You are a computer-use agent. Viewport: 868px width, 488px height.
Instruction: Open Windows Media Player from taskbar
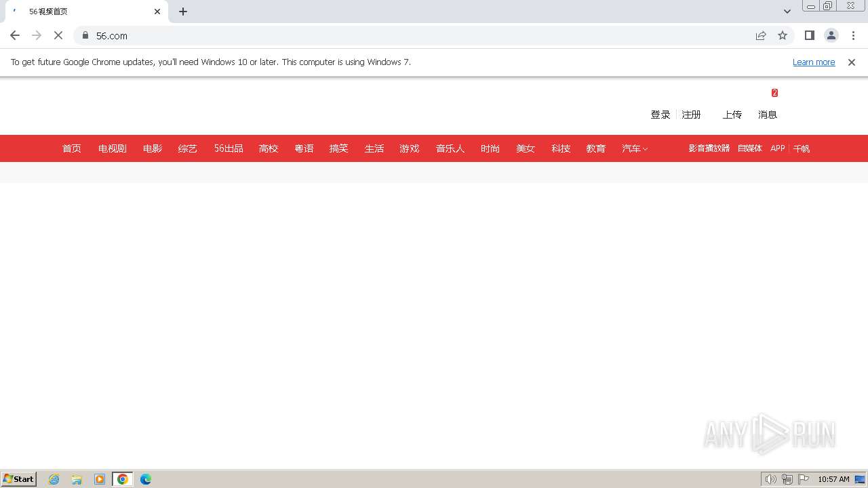click(100, 479)
